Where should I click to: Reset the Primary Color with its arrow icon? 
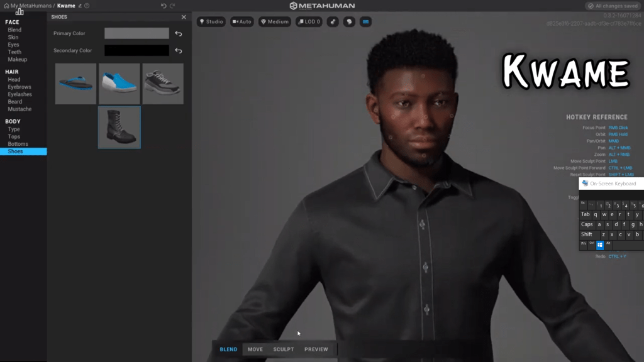pos(178,34)
